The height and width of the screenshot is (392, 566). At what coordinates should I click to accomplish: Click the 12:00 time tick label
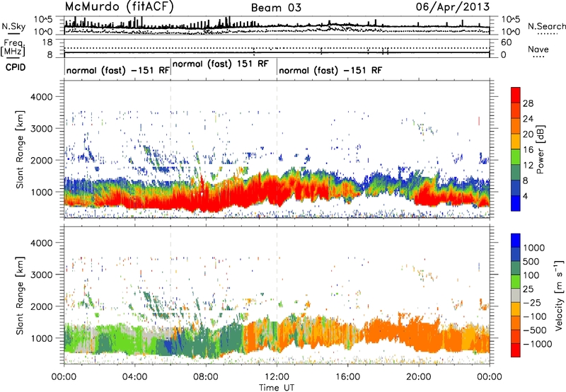(277, 377)
